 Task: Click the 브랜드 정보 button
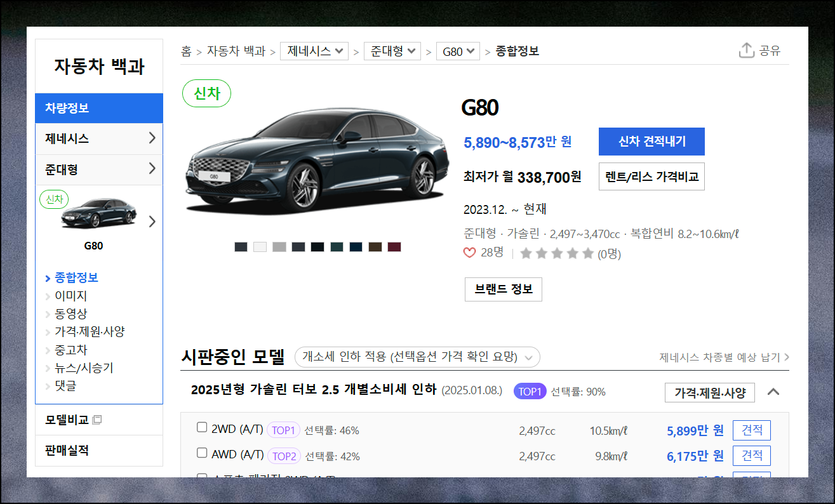point(504,289)
